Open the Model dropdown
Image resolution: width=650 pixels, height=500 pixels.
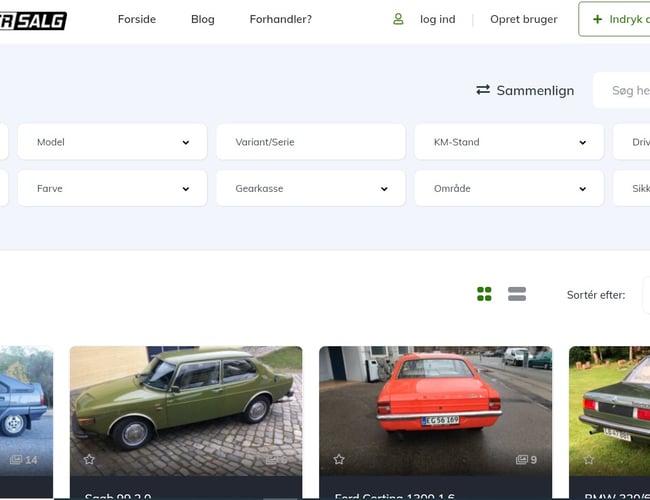click(112, 142)
